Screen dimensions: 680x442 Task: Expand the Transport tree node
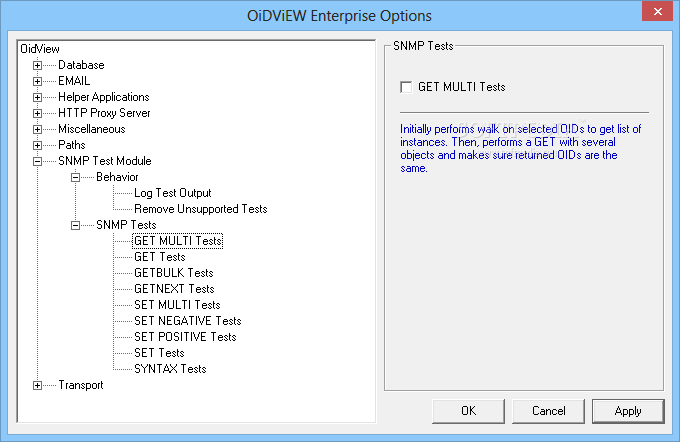tap(38, 386)
